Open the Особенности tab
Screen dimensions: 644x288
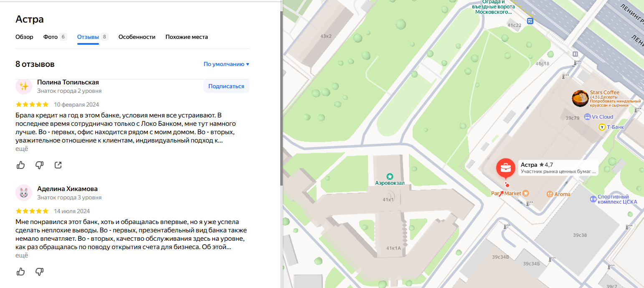click(x=137, y=37)
